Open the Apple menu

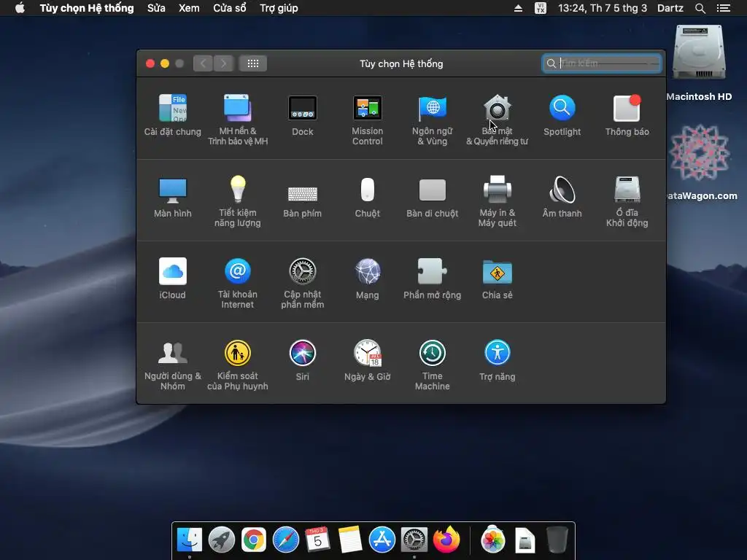point(20,8)
